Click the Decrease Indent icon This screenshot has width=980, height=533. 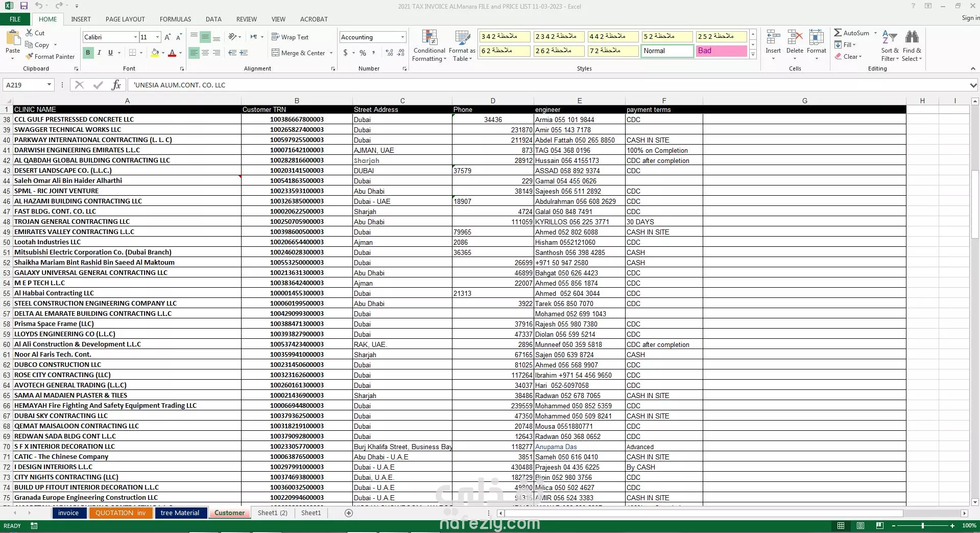(x=232, y=53)
